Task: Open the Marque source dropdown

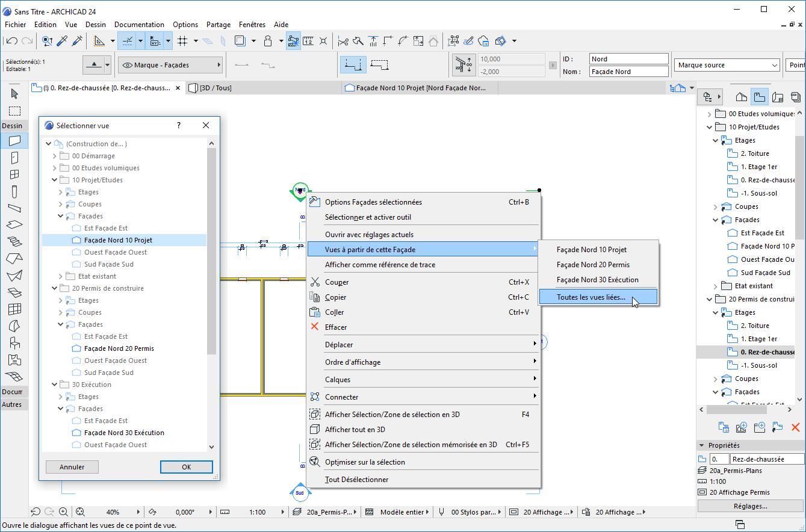Action: click(x=727, y=65)
